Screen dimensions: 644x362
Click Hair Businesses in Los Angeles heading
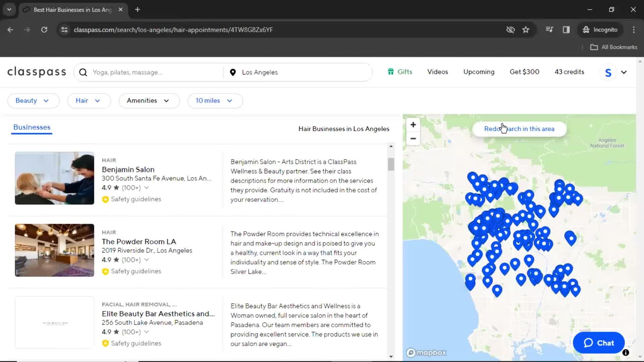pyautogui.click(x=344, y=129)
